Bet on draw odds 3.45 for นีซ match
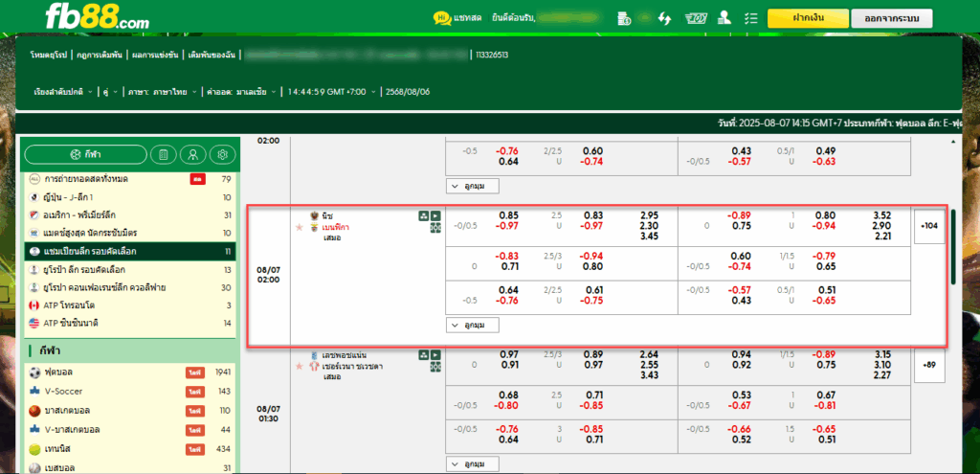 pos(650,237)
